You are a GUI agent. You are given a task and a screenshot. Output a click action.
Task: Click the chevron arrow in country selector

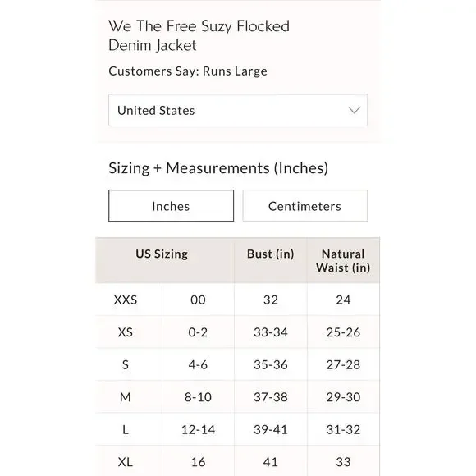tap(354, 110)
